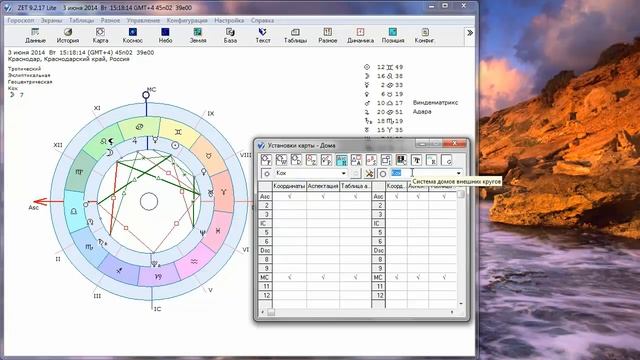The width and height of the screenshot is (640, 360).
Task: Click the 'G' settings icon in dialog
Action: point(447,160)
